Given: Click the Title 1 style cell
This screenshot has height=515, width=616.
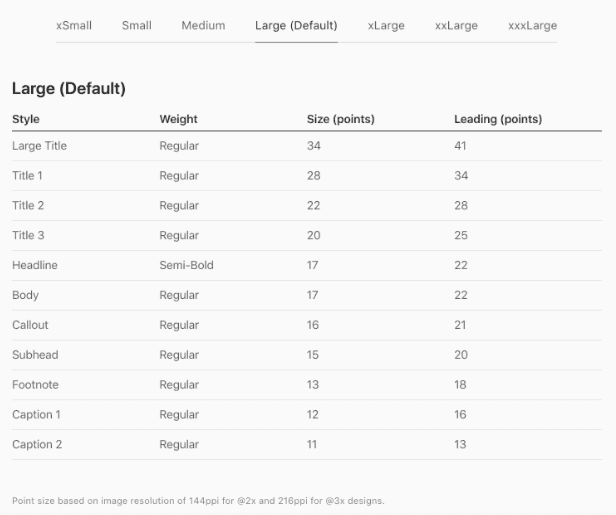Looking at the screenshot, I should (27, 176).
